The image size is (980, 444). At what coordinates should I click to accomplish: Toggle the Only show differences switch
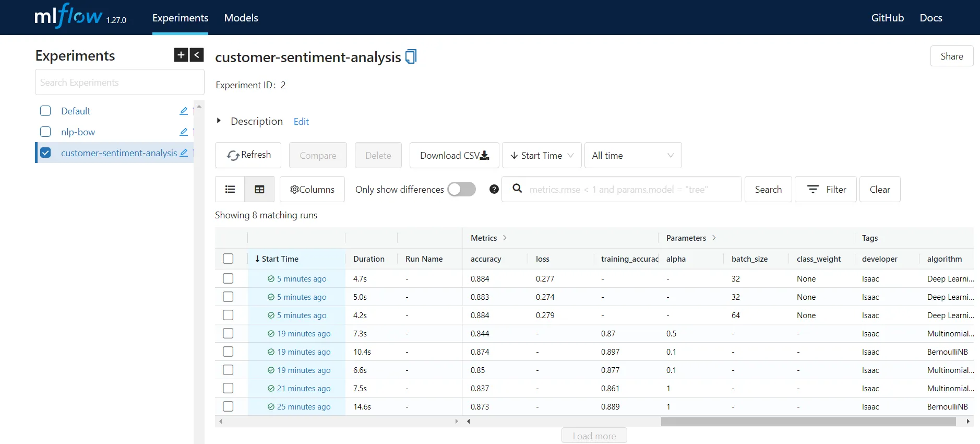pos(461,189)
